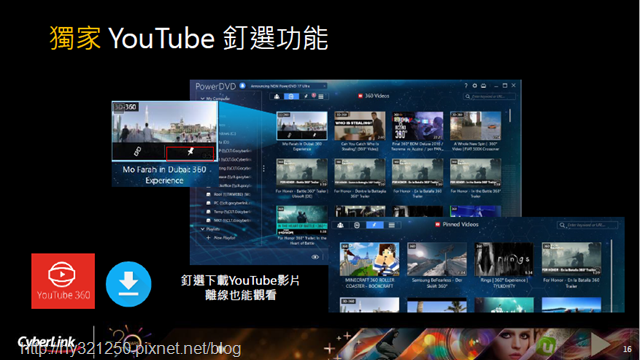Click the link icon in the enlarged Mo Farah preview
This screenshot has height=360, width=640.
(138, 152)
